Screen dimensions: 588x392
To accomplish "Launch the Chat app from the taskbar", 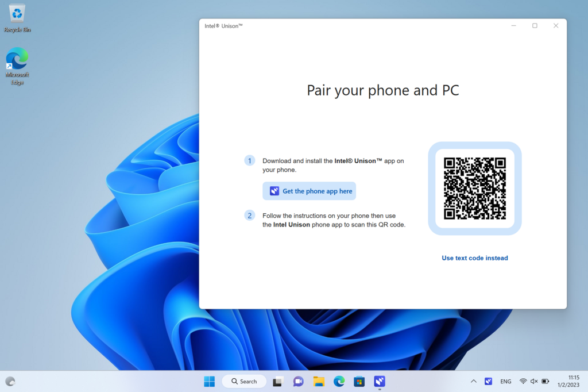I will pos(299,382).
